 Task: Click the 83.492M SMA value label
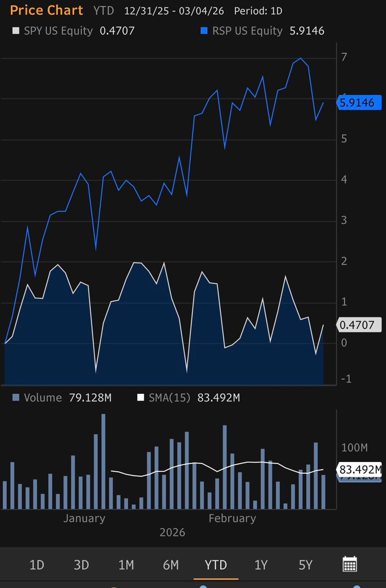pos(360,469)
